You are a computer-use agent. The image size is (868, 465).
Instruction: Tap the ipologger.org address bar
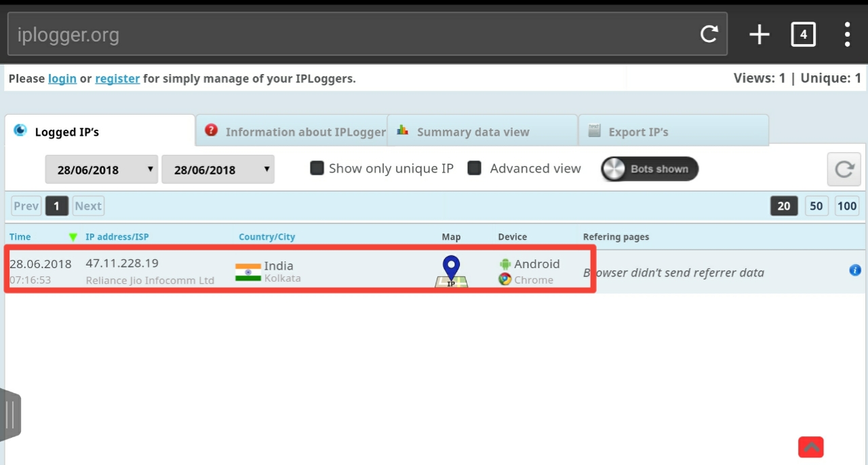click(x=366, y=34)
